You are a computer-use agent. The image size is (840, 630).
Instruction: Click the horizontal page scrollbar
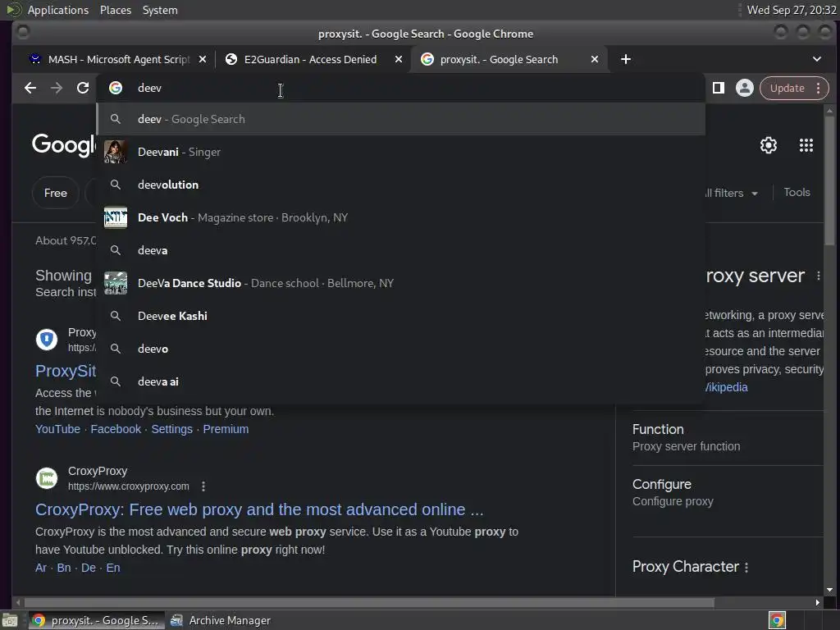pyautogui.click(x=370, y=603)
